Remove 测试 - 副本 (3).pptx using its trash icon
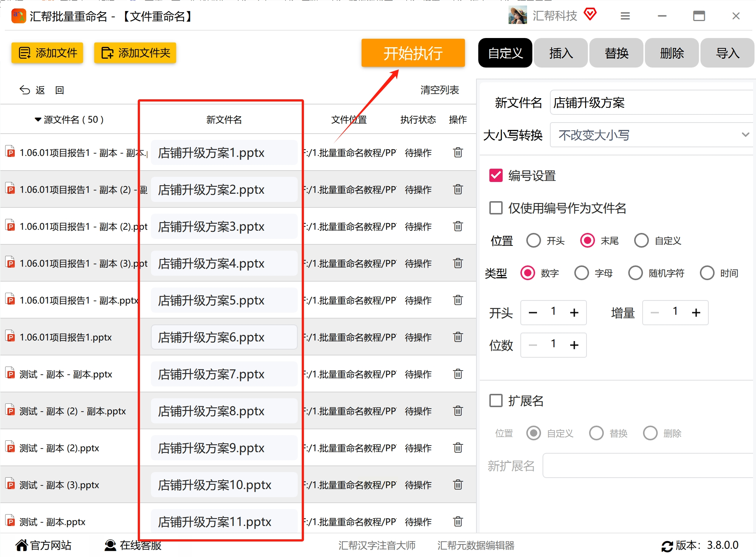The height and width of the screenshot is (557, 756). [458, 485]
